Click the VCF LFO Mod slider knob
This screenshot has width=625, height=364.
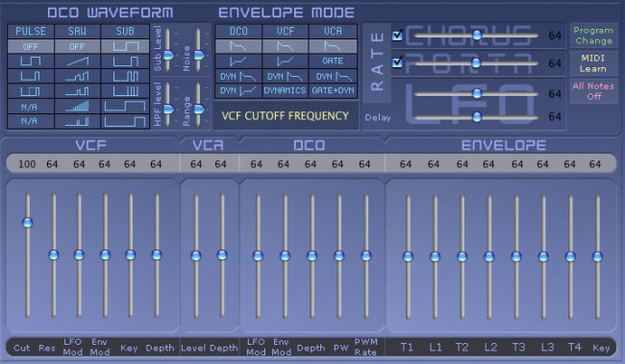(x=79, y=255)
